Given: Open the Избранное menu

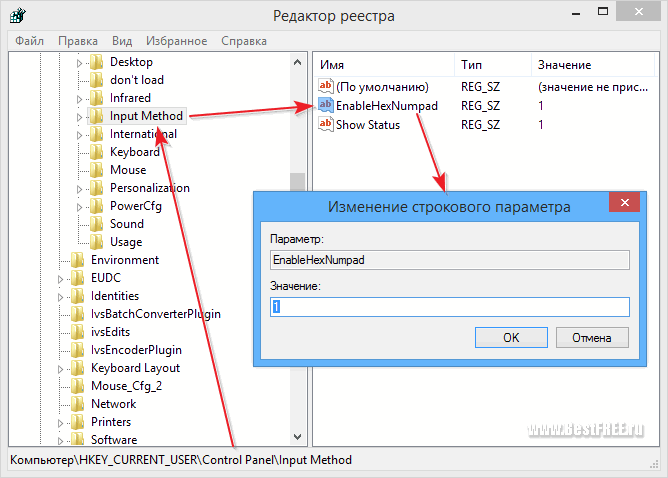Looking at the screenshot, I should pos(175,41).
